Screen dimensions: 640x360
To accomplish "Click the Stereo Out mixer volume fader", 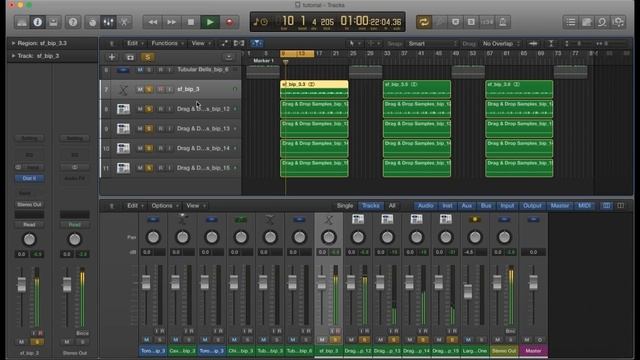I will click(497, 282).
